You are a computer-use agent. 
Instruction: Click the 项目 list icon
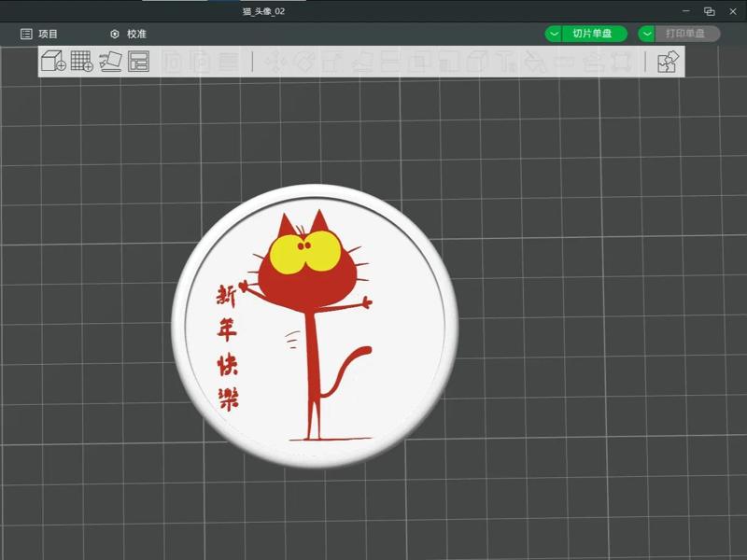click(x=26, y=34)
